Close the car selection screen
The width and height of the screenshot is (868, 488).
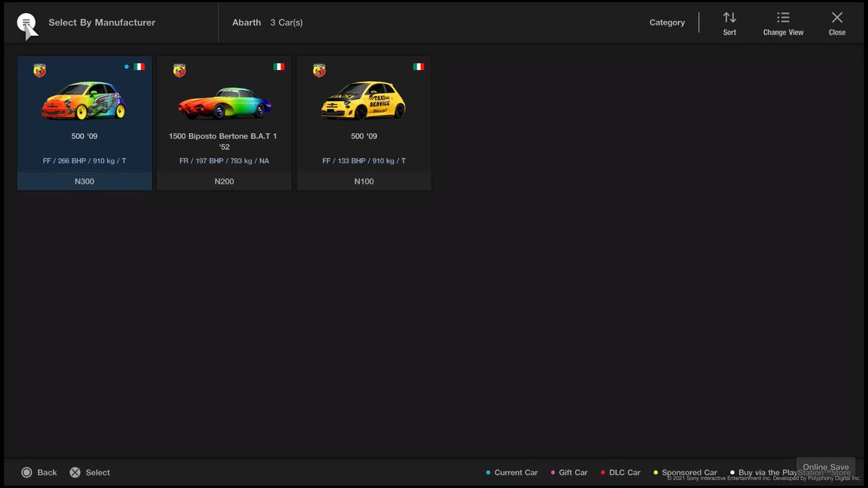pos(837,23)
